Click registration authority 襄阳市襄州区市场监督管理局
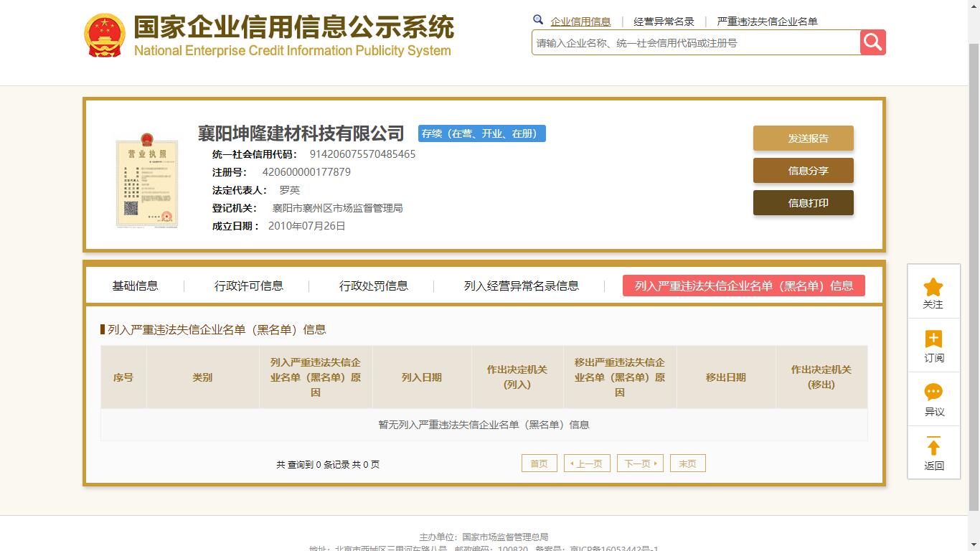Screen dimensions: 980x551 pyautogui.click(x=337, y=208)
